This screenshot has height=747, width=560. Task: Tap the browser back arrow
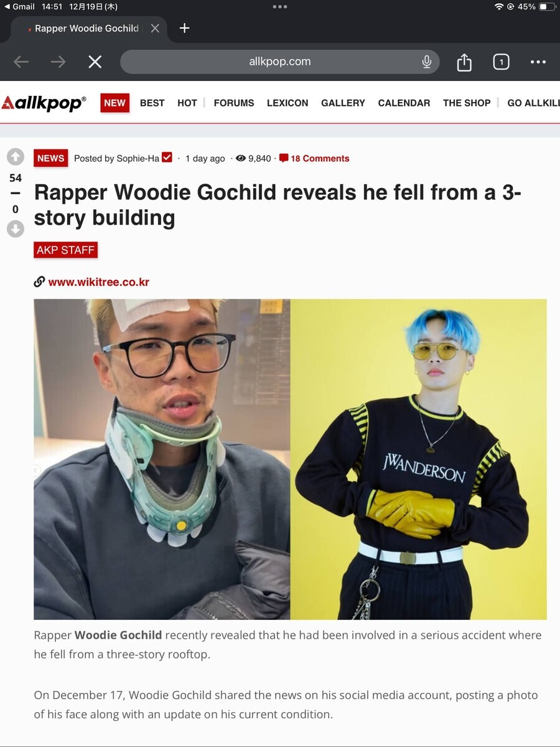pyautogui.click(x=21, y=62)
